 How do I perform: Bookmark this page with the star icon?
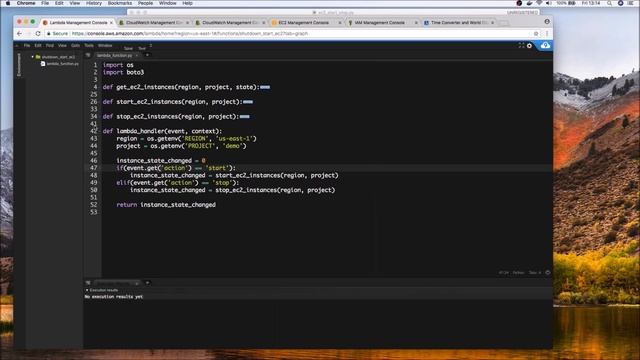536,33
